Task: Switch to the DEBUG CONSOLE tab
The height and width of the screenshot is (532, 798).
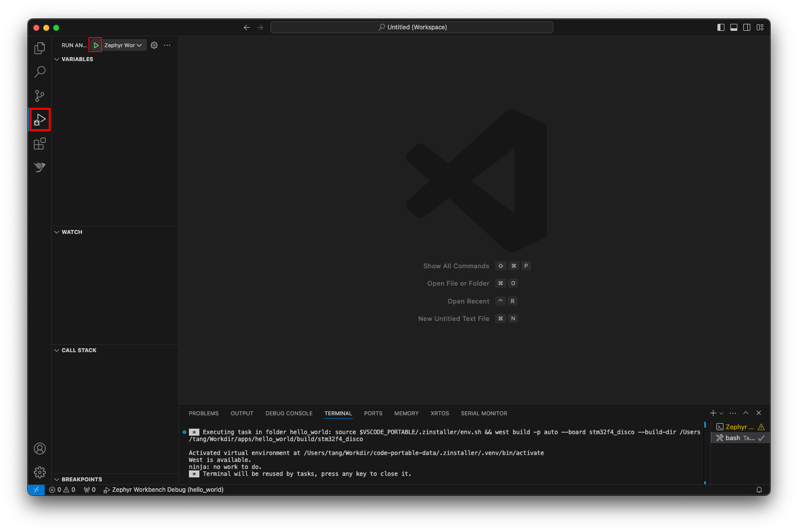Action: click(288, 413)
